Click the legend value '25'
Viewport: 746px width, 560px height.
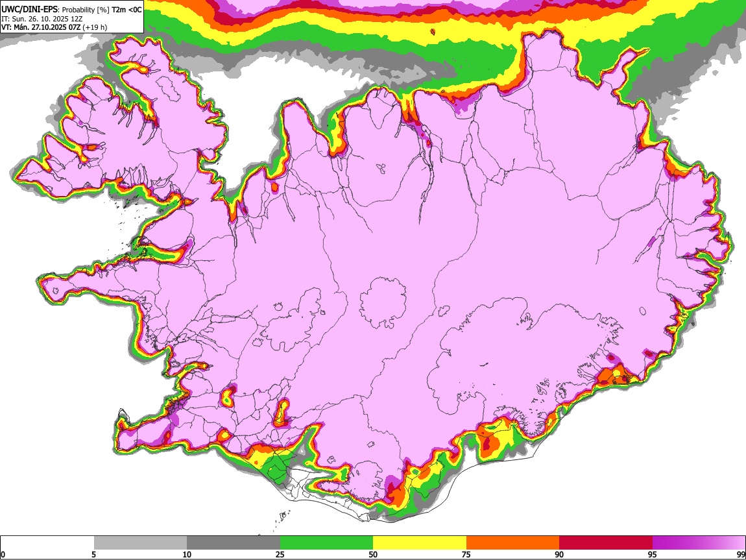tap(280, 554)
